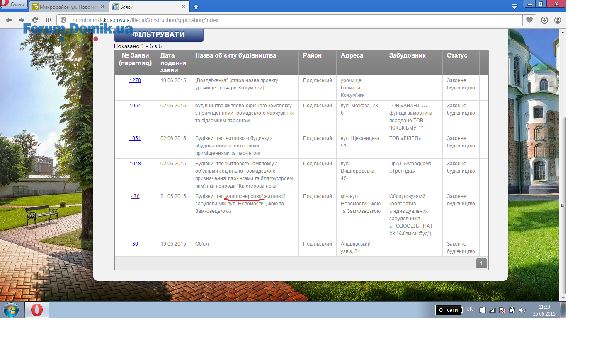Close the Микрорайон tab
Viewport: 609px width, 364px height.
103,7
